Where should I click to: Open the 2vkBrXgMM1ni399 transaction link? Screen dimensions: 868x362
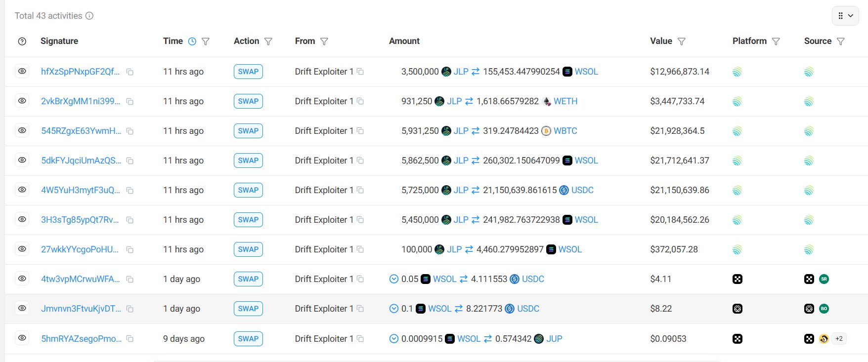(x=81, y=101)
